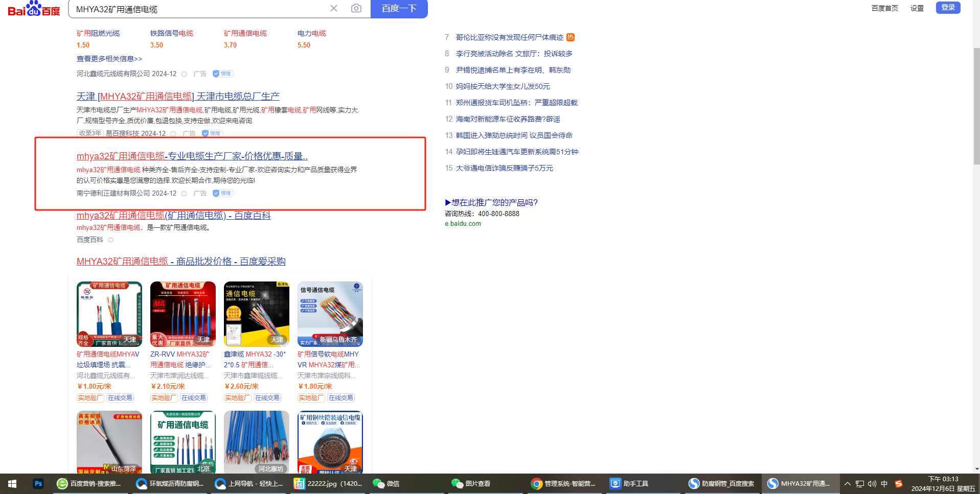Click the 保障 badge beside 易百搜科技
Screen dimensions: 980x494
212,133
